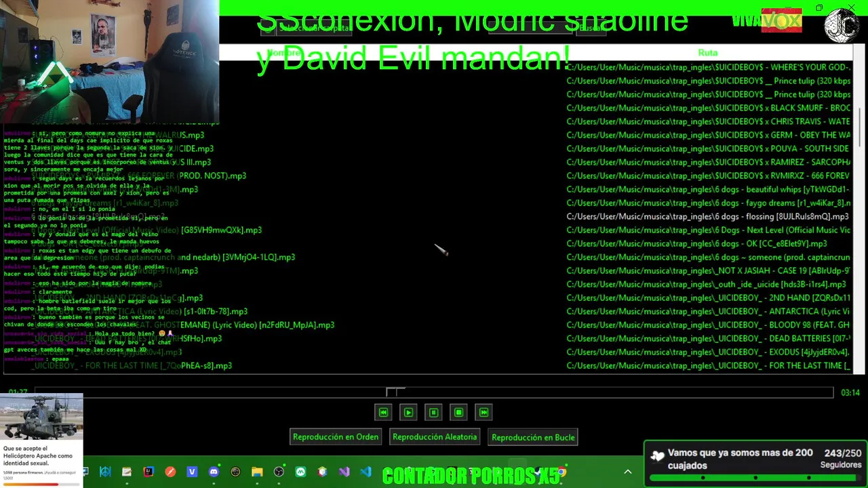Open Discord from the taskbar
868x488 pixels.
pos(214,472)
